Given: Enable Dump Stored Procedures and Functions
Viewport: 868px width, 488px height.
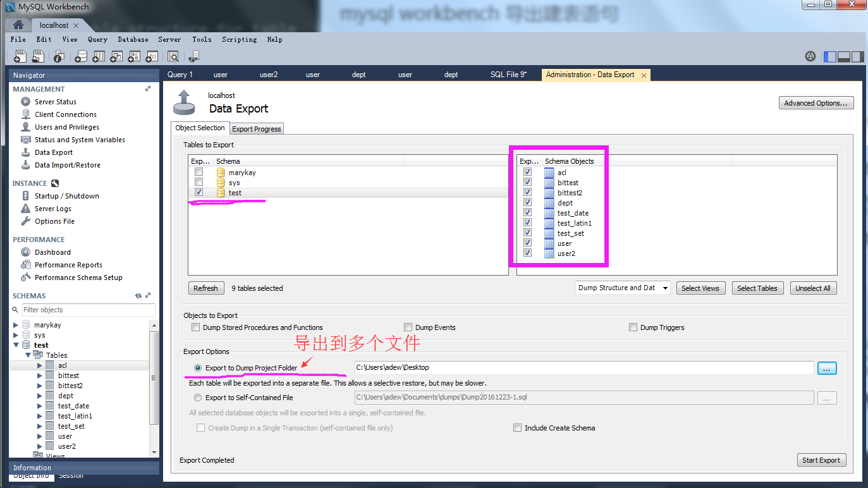Looking at the screenshot, I should click(195, 327).
